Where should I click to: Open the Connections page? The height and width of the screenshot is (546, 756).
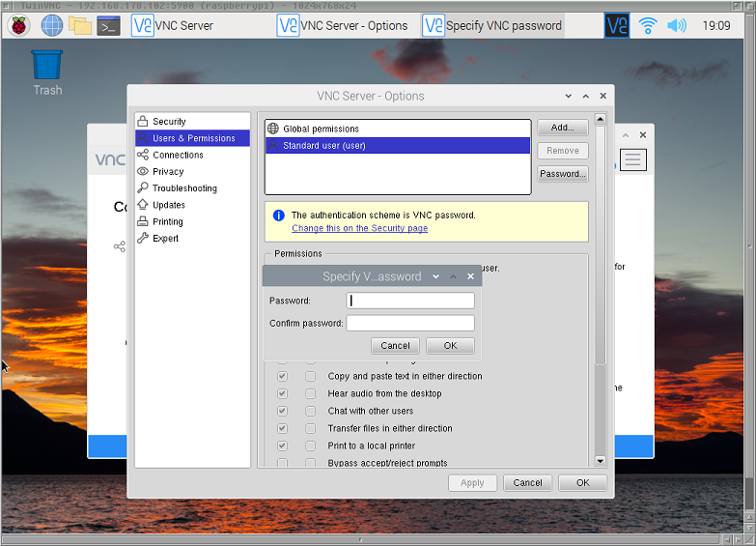pos(192,155)
